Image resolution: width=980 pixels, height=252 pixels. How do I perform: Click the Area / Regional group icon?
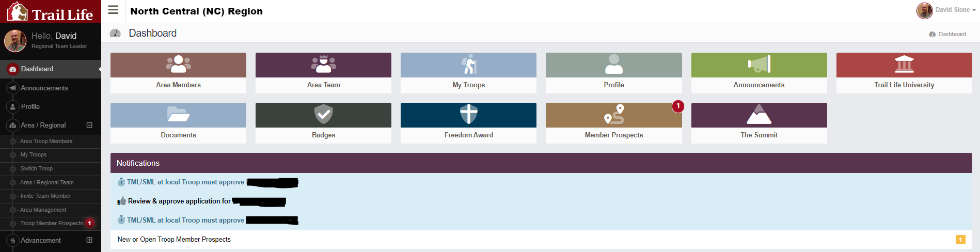point(12,125)
